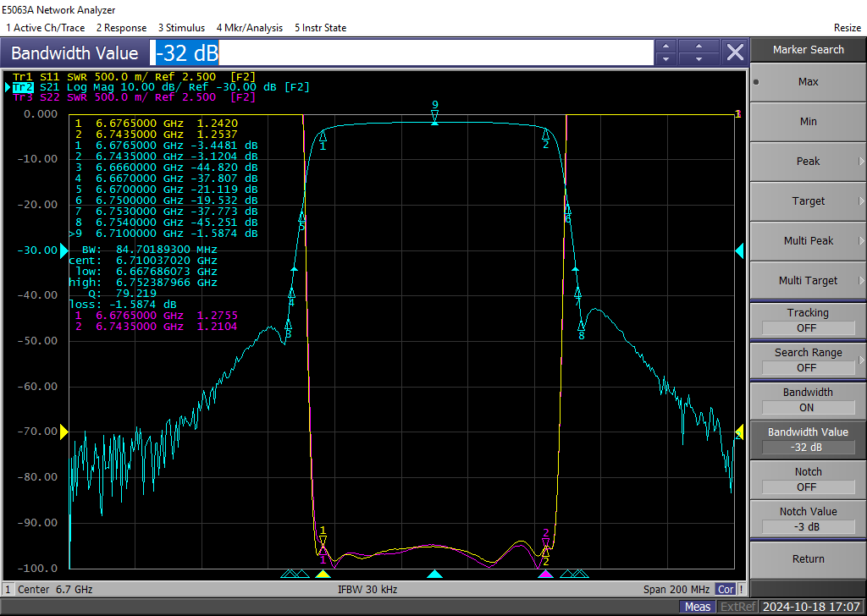Toggle Tracking OFF setting

coord(807,321)
